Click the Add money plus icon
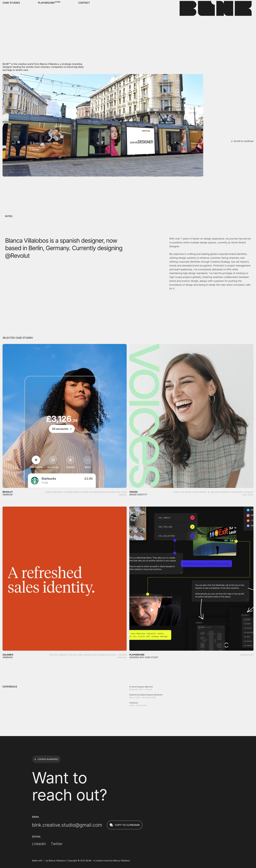 pyautogui.click(x=36, y=460)
